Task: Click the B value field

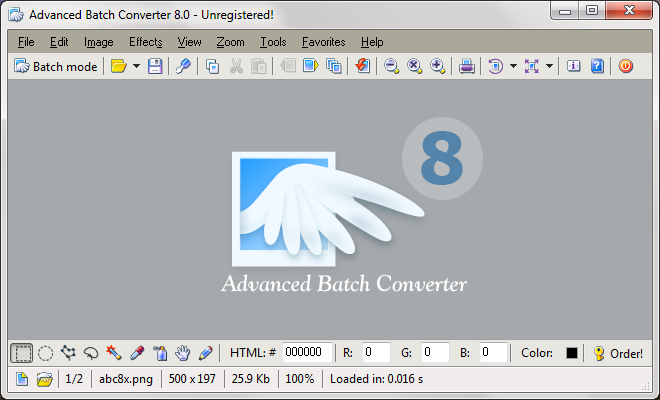Action: point(493,352)
